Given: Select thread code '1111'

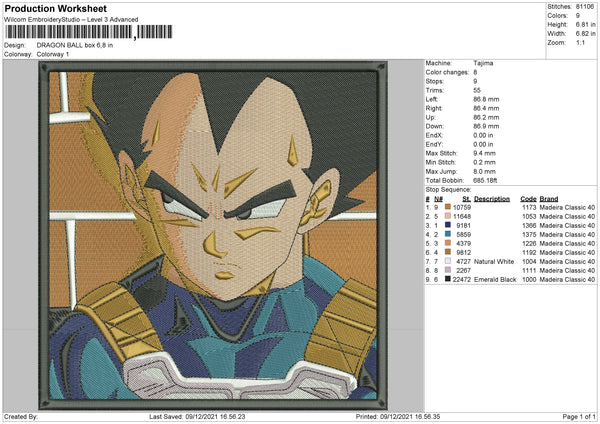Looking at the screenshot, I should (529, 271).
